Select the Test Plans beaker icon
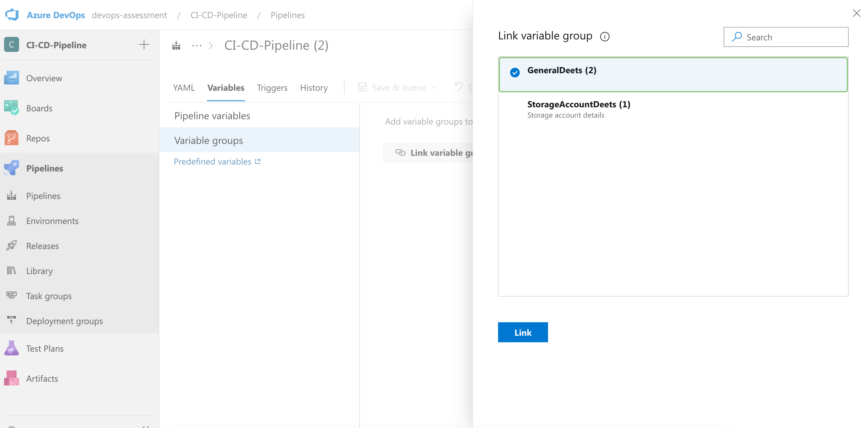 pyautogui.click(x=11, y=348)
